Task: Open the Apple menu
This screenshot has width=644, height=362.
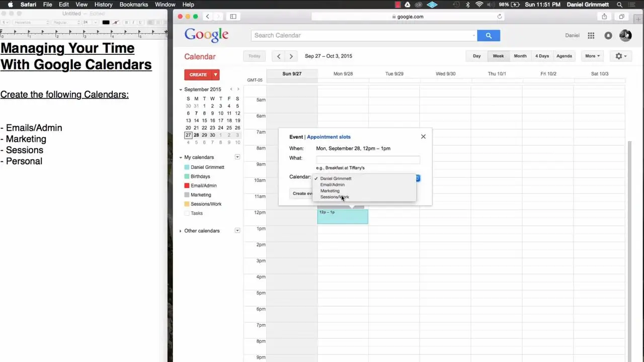Action: tap(10, 5)
